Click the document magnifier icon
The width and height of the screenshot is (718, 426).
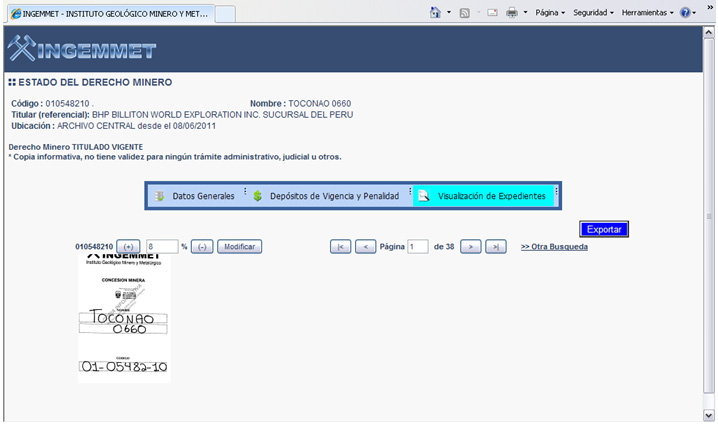click(424, 196)
